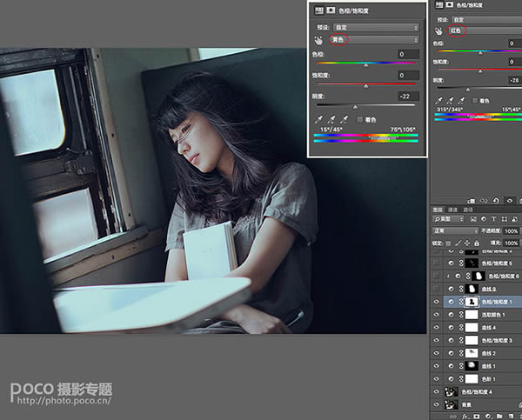This screenshot has height=420, width=522.
Task: Click the reset adjustment arrow icon
Action: (496, 200)
